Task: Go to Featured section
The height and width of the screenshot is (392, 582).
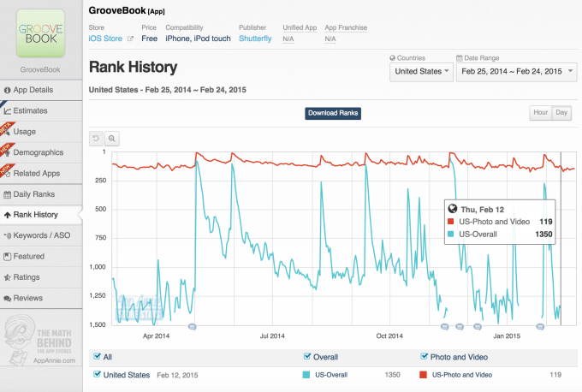Action: (x=41, y=256)
